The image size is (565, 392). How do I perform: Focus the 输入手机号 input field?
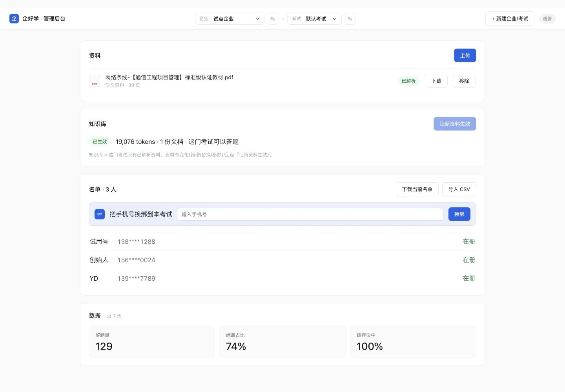pos(310,214)
